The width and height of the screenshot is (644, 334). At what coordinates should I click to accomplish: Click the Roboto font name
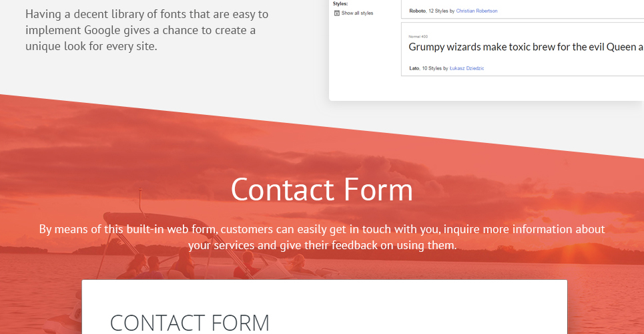[417, 11]
